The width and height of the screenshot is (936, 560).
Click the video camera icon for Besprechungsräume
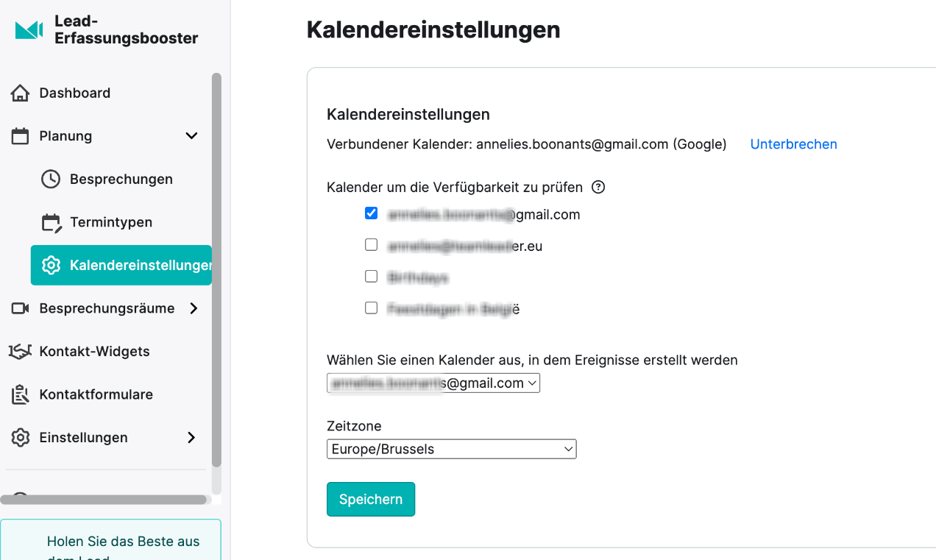tap(21, 308)
